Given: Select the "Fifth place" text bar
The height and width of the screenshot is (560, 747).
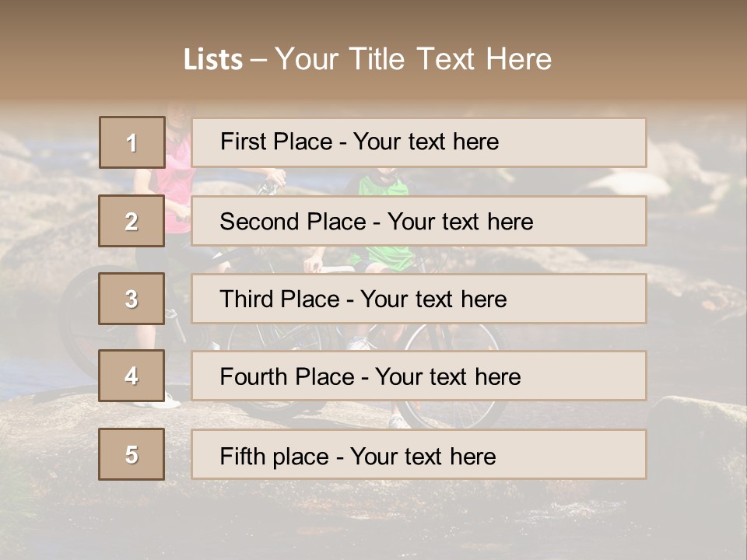Looking at the screenshot, I should tap(419, 455).
